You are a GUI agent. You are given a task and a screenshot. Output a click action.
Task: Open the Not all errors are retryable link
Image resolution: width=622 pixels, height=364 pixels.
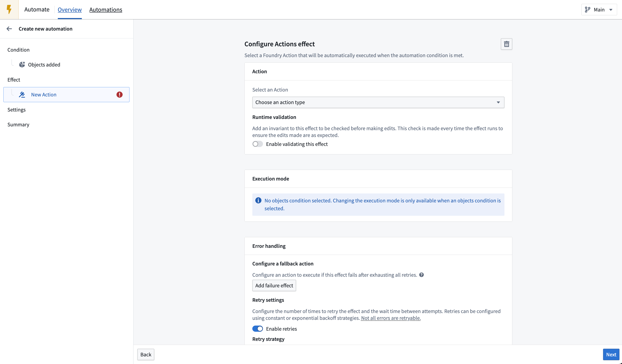pos(391,318)
